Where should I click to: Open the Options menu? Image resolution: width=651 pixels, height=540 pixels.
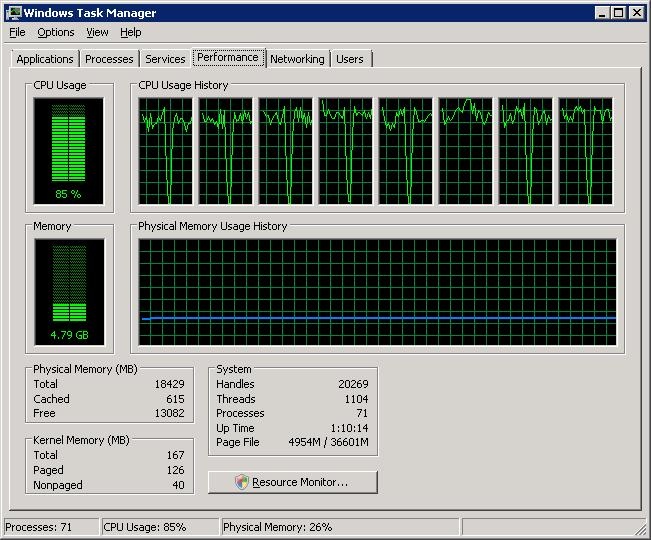coord(56,32)
